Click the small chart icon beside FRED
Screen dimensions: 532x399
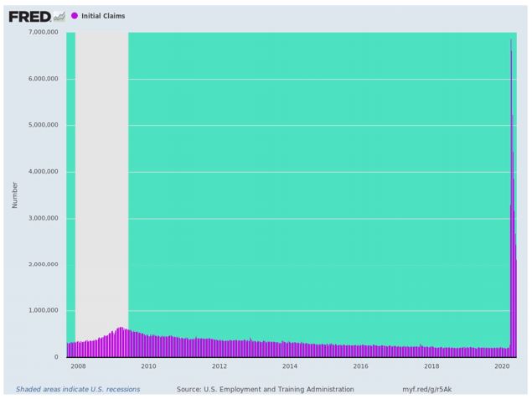(59, 16)
